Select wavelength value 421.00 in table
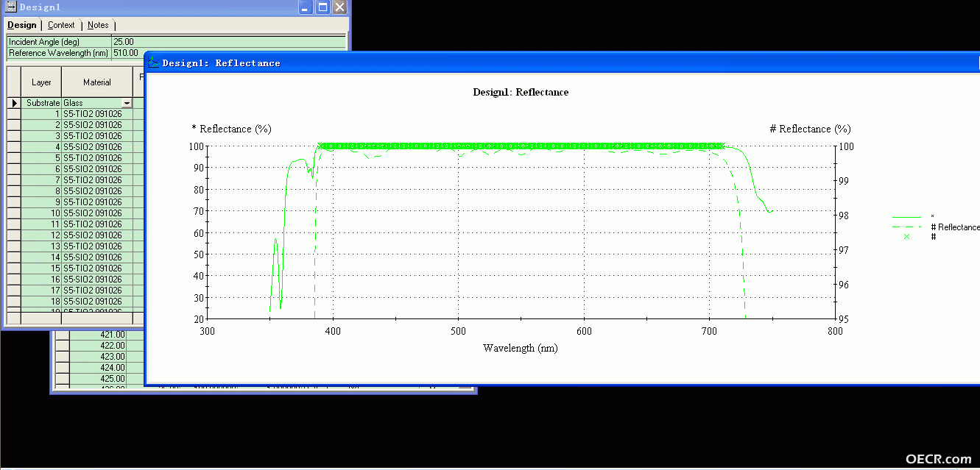The width and height of the screenshot is (980, 470). click(99, 335)
